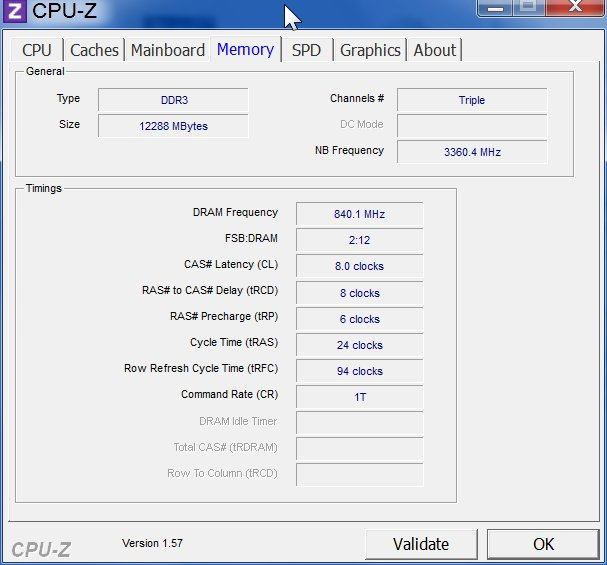The width and height of the screenshot is (607, 565).
Task: Click the CPU-Z title bar text
Action: tap(64, 11)
